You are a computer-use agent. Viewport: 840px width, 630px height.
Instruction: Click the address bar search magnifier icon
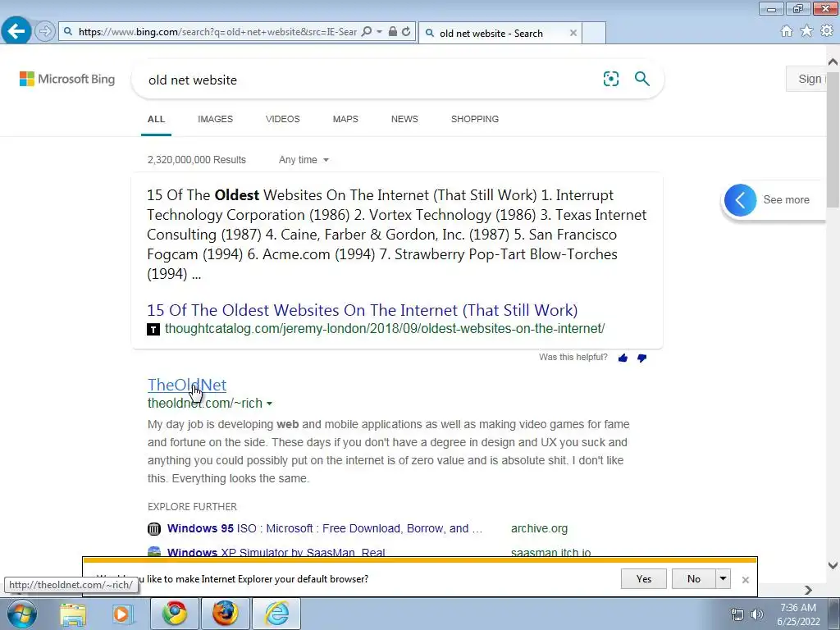(x=367, y=32)
